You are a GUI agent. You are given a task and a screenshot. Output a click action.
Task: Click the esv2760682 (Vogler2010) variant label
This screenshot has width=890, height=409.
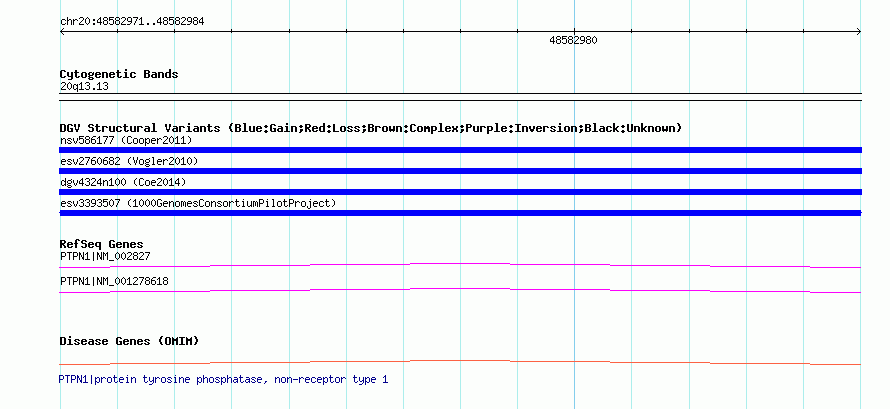pos(129,162)
